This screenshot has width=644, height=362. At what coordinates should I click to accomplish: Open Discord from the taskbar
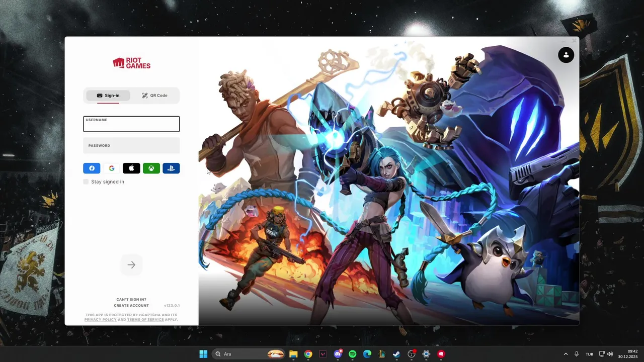338,354
